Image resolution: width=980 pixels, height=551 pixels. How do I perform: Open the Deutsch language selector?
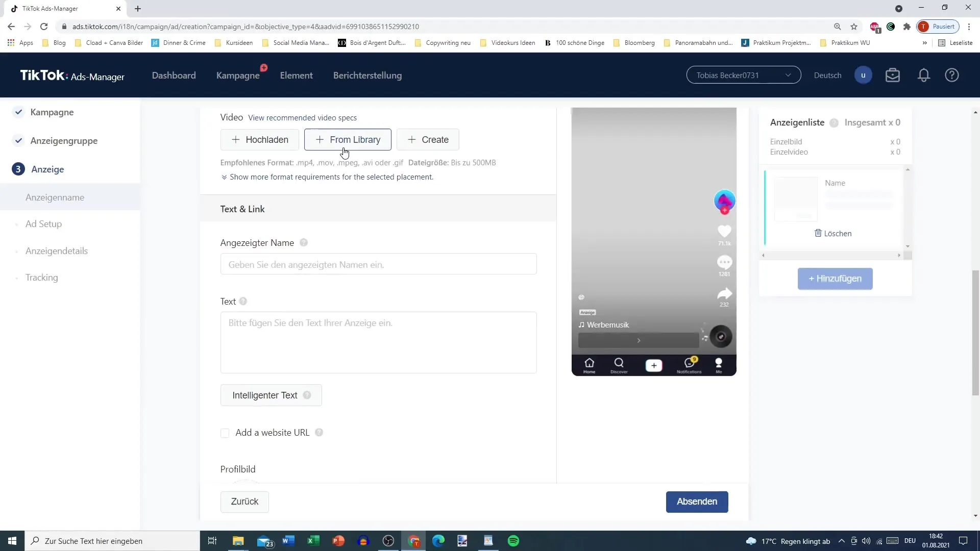coord(827,76)
